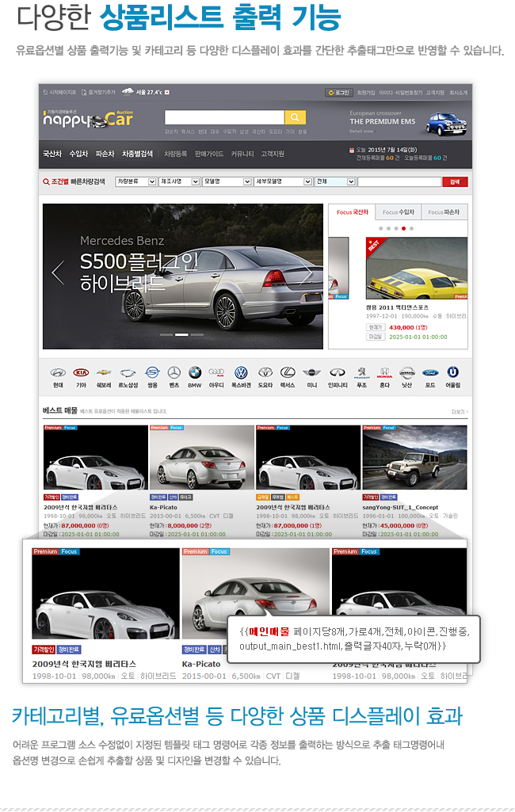Screen dimensions: 515x812
Task: Open the 세부모델명 dropdown
Action: pyautogui.click(x=284, y=181)
